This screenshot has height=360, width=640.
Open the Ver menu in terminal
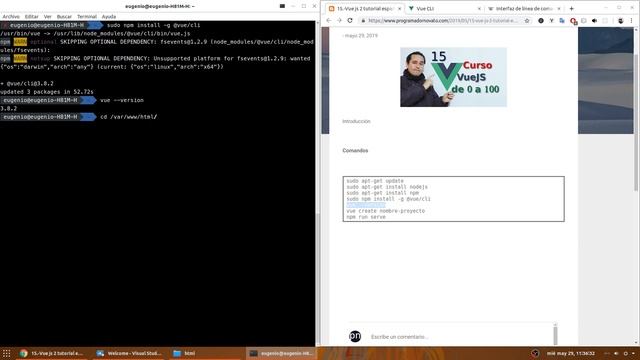(47, 17)
